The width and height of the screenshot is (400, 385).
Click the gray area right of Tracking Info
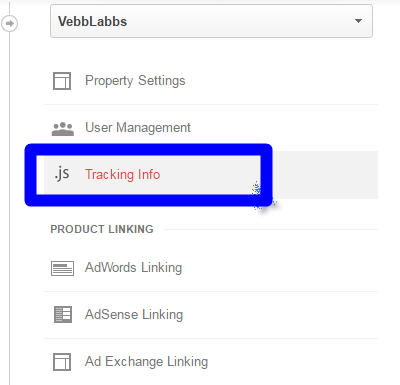pos(325,175)
